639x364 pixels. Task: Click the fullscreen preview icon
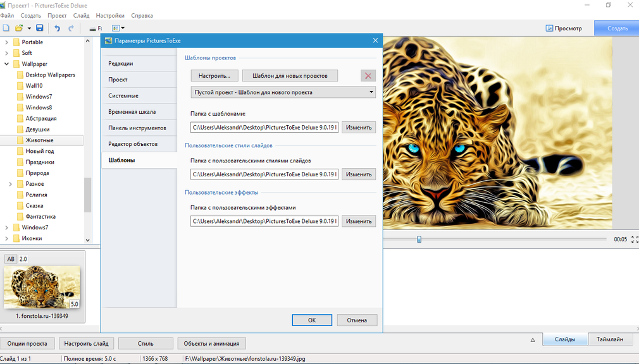pyautogui.click(x=635, y=240)
